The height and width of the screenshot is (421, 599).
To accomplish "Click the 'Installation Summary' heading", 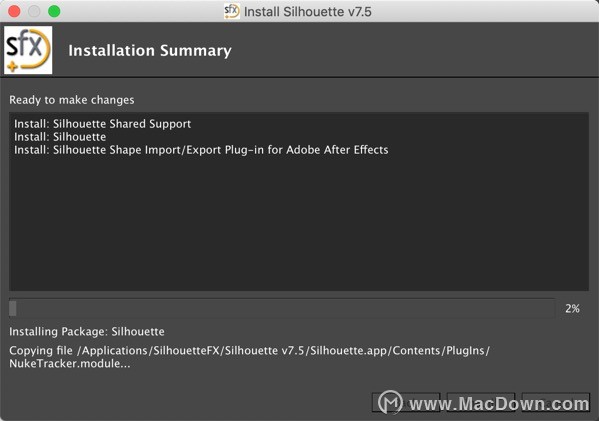I will tap(150, 51).
